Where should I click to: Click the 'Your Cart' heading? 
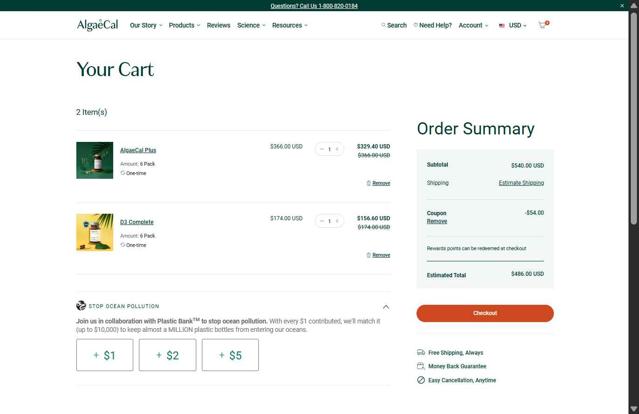(x=115, y=69)
